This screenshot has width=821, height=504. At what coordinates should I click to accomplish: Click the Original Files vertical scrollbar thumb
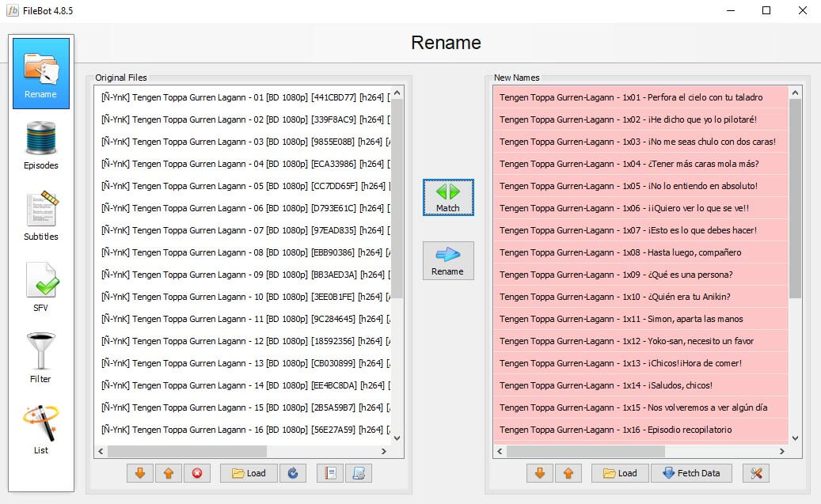397,199
